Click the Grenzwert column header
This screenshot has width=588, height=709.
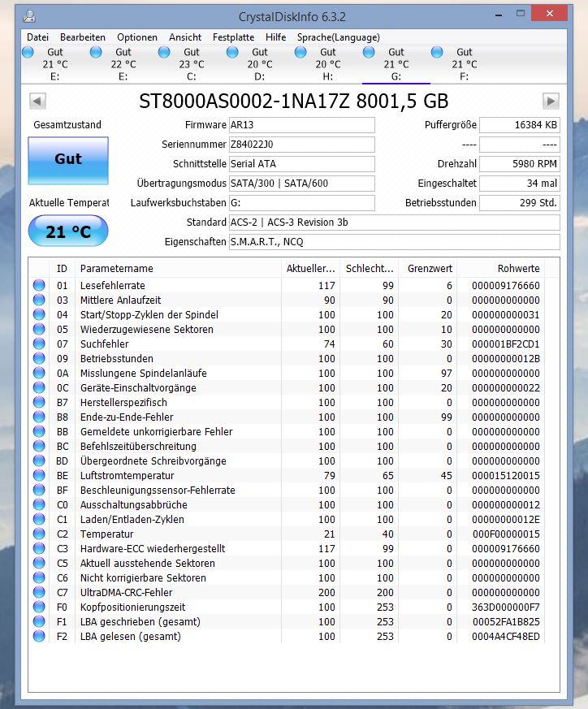click(x=428, y=268)
